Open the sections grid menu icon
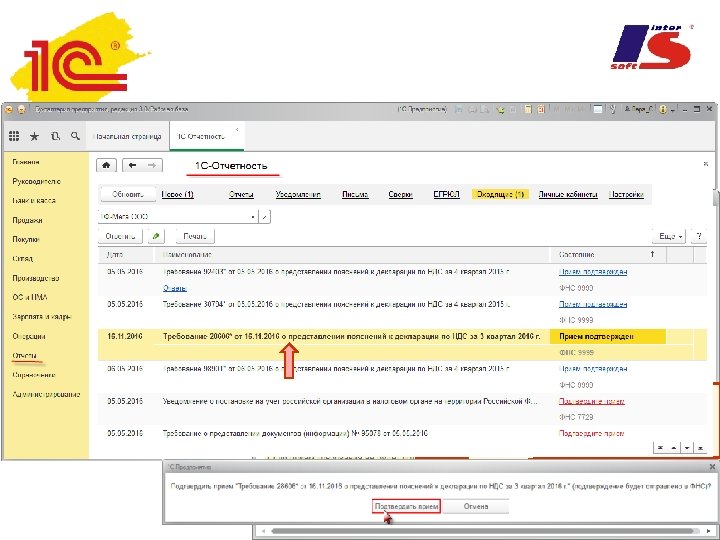The width and height of the screenshot is (720, 540). coord(14,136)
